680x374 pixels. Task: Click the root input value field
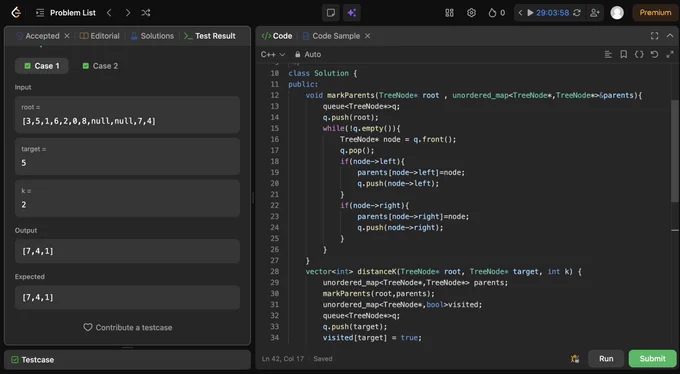[x=127, y=115]
